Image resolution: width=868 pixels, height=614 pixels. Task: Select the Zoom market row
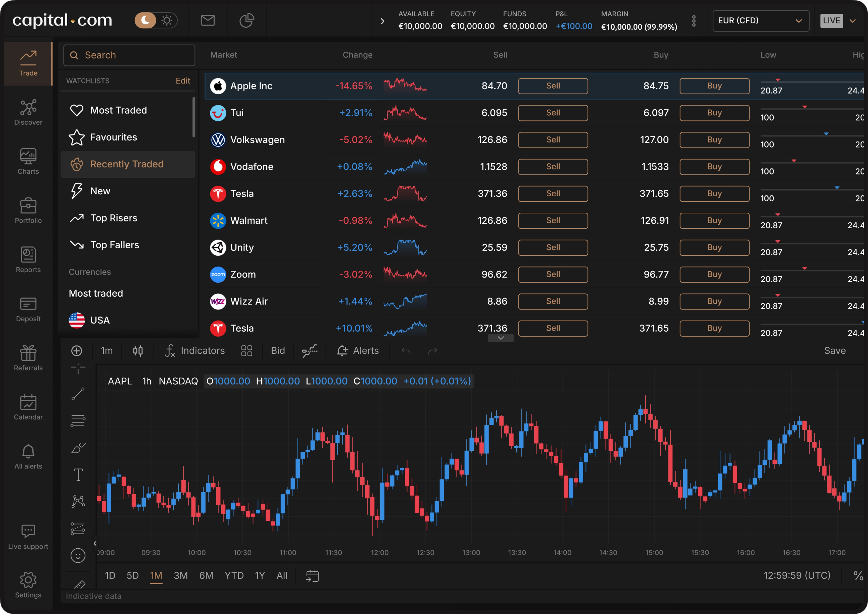tap(534, 274)
